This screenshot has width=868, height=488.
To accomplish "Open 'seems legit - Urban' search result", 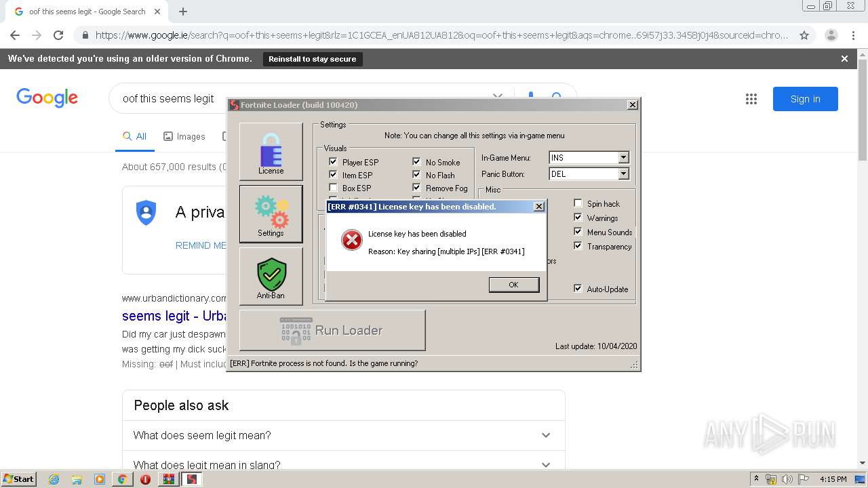I will 174,316.
